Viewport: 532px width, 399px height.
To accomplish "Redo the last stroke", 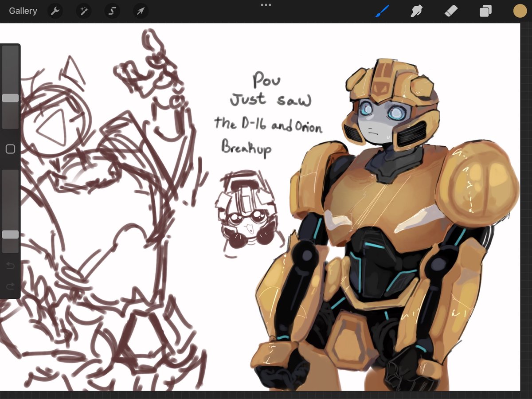I will [x=10, y=286].
